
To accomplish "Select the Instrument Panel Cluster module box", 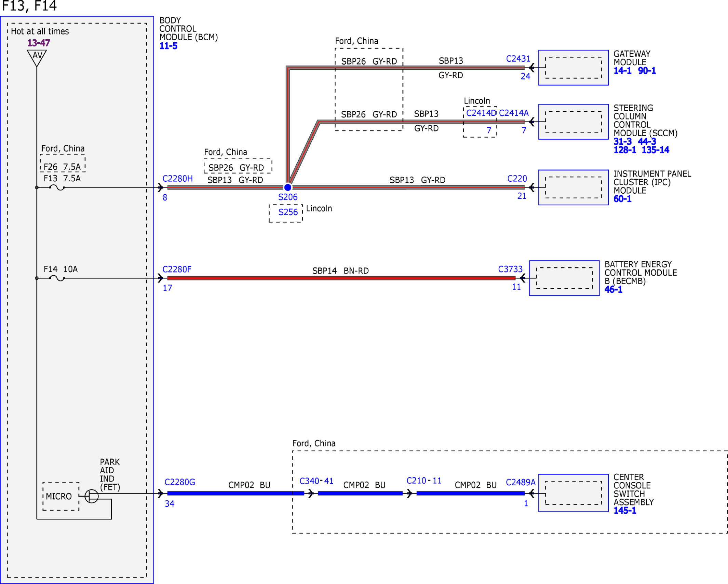I will tap(573, 187).
